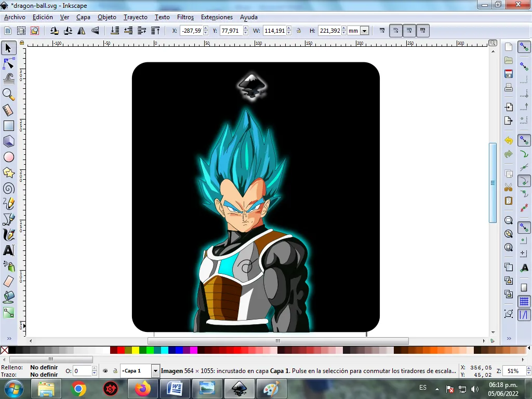Toggle snapping master button at top right
This screenshot has width=532, height=399.
click(x=524, y=47)
